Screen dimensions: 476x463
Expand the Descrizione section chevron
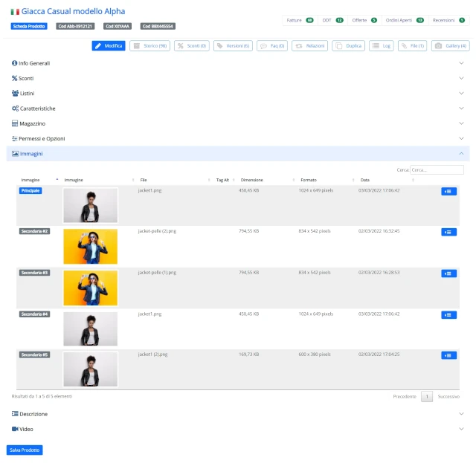pyautogui.click(x=461, y=413)
